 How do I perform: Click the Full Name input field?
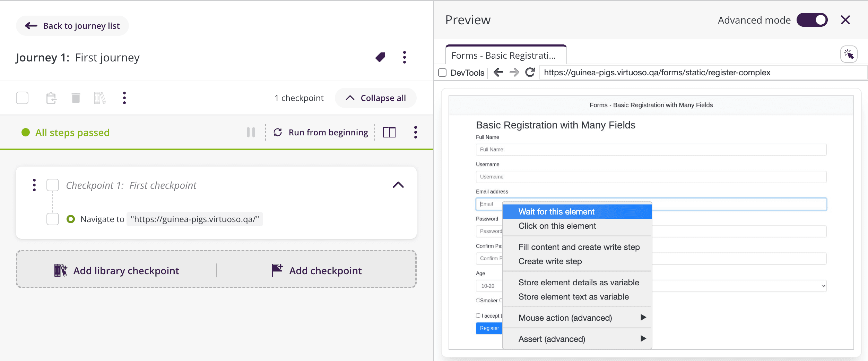pyautogui.click(x=651, y=150)
